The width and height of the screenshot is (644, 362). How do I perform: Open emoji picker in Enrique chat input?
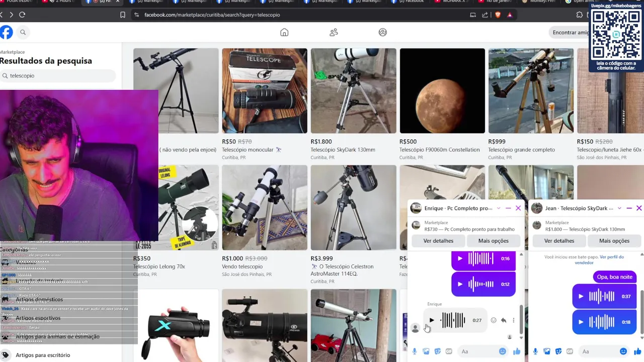tap(502, 351)
